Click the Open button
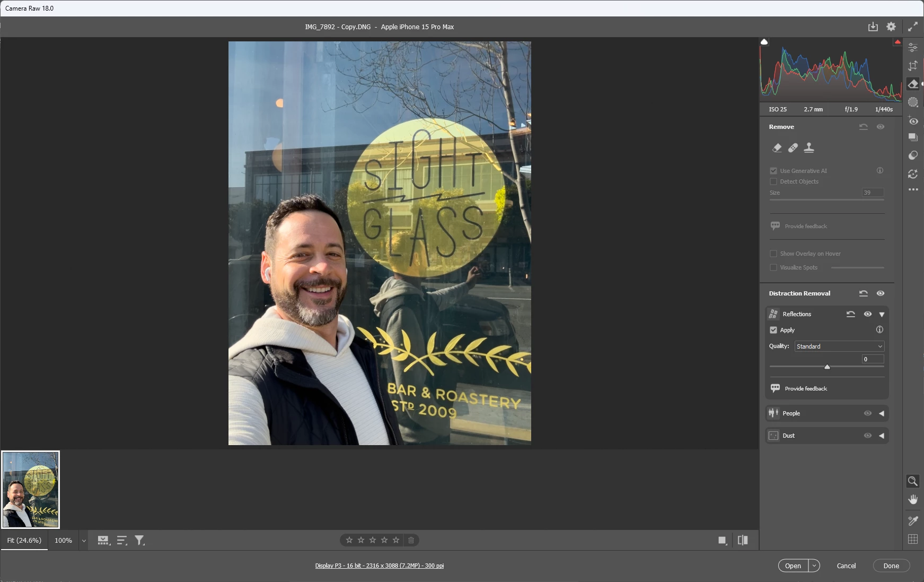Image resolution: width=924 pixels, height=582 pixels. (793, 566)
